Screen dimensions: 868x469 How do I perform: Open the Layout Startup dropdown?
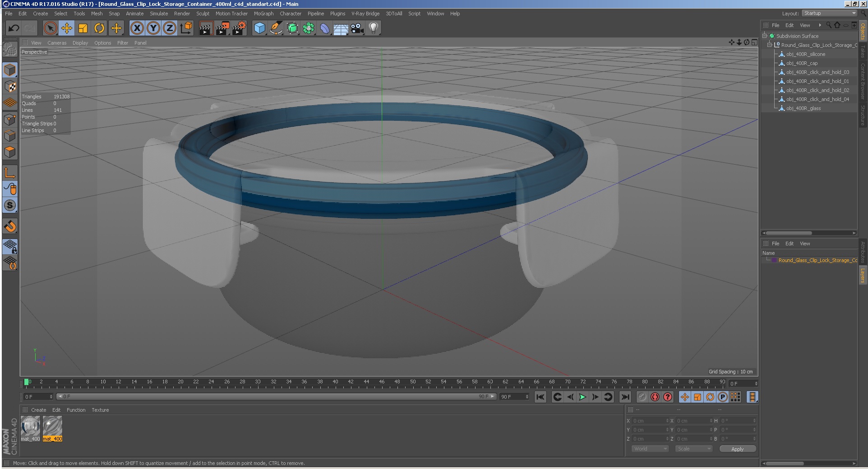tap(829, 14)
